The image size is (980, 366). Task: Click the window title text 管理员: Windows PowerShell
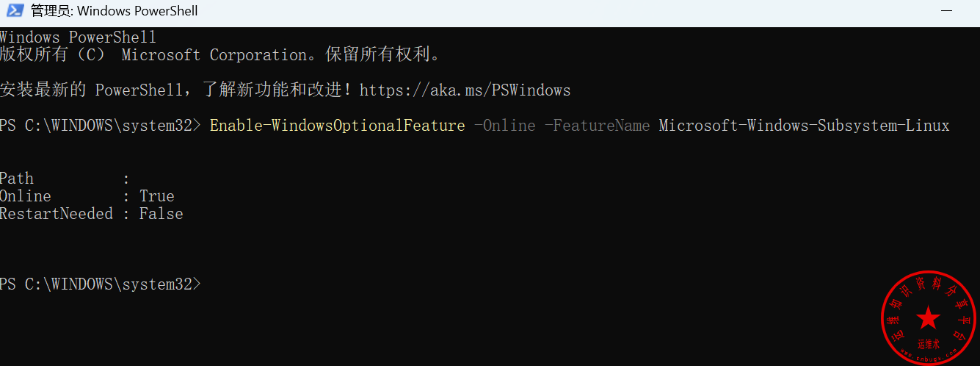click(x=115, y=11)
